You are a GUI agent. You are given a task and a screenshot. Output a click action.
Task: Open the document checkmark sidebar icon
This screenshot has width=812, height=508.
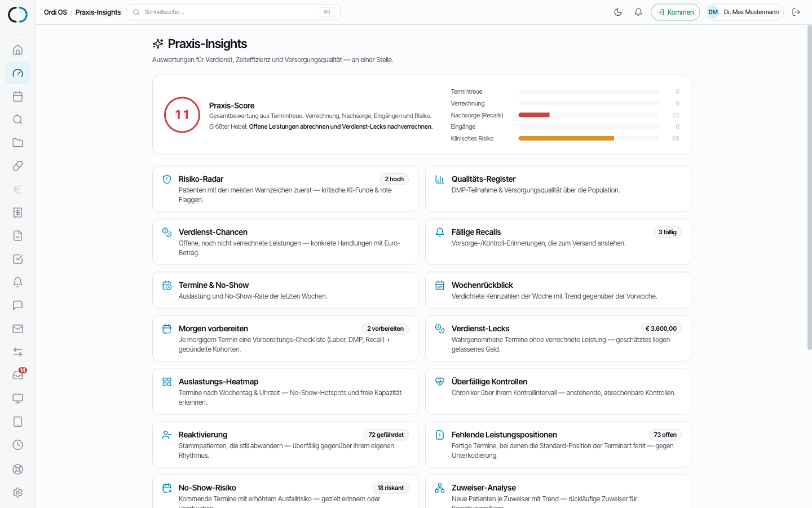pyautogui.click(x=17, y=236)
